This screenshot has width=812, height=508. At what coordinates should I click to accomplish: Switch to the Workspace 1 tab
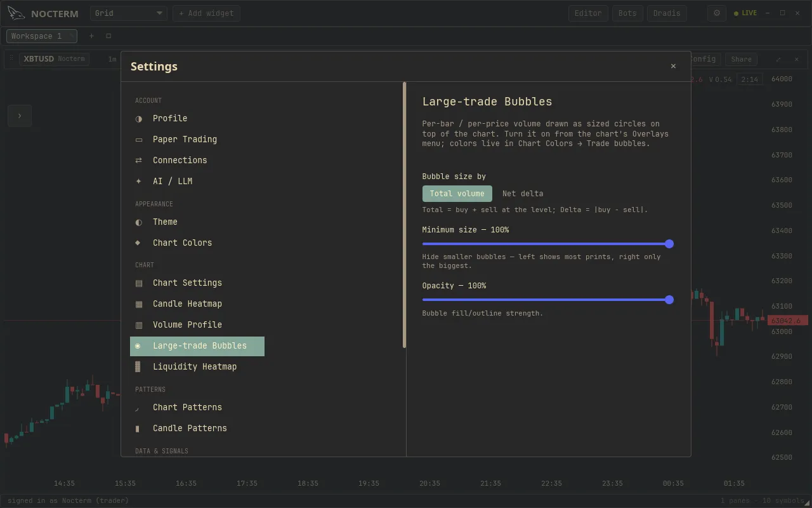point(42,36)
